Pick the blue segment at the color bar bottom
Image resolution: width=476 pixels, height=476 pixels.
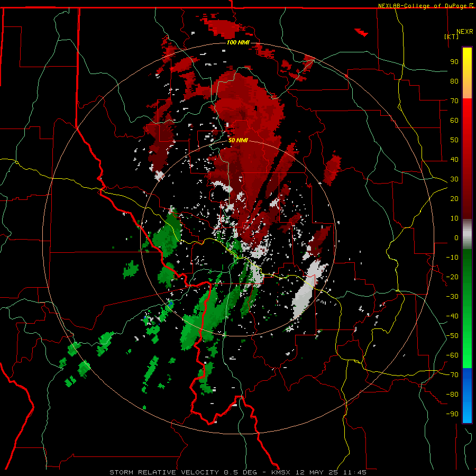tap(467, 395)
